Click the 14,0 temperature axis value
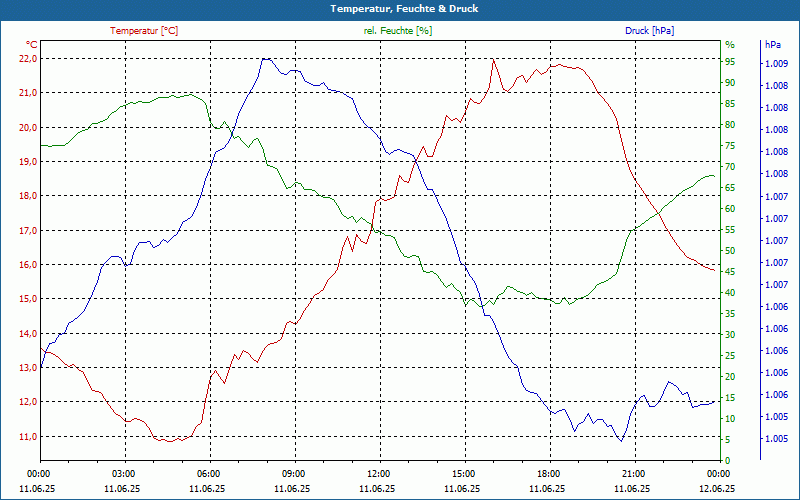800x500 pixels. [28, 334]
